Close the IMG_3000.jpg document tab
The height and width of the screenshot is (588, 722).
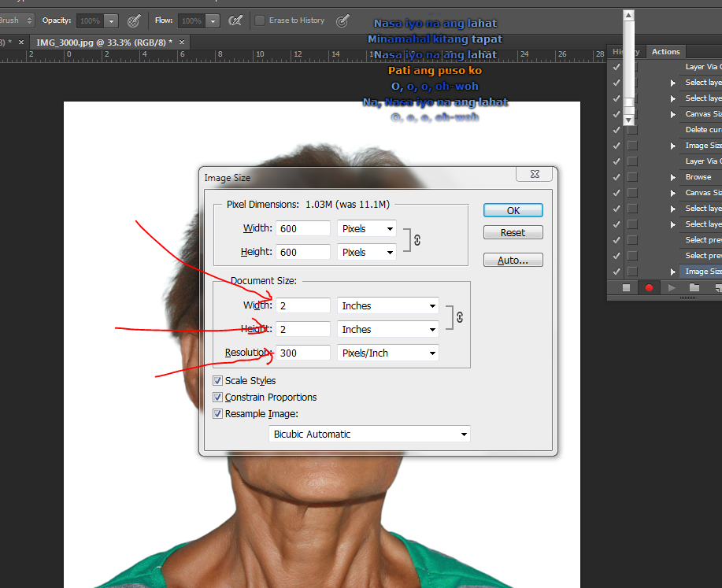tap(182, 42)
